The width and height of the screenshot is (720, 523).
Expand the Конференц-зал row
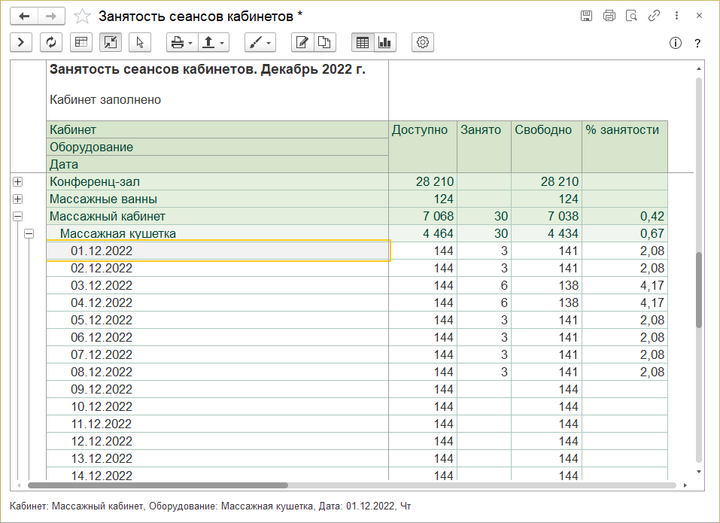[x=17, y=182]
